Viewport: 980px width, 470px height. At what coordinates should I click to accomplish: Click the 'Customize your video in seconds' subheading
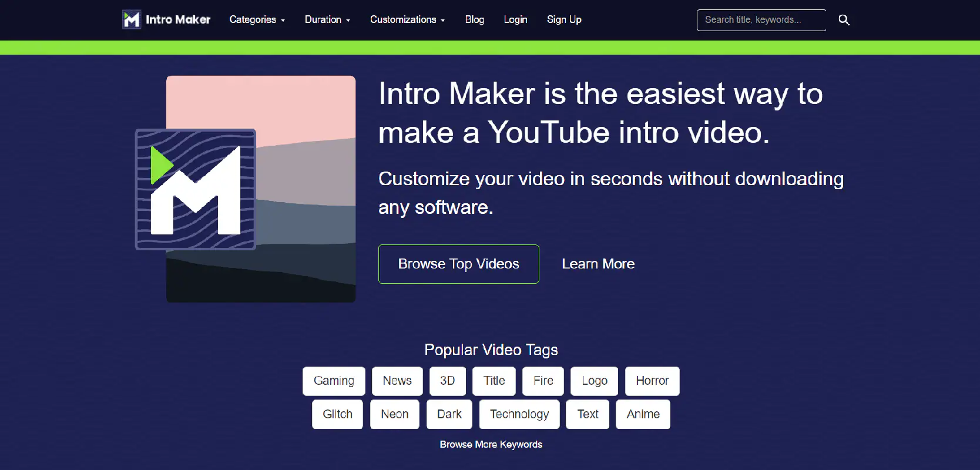611,193
